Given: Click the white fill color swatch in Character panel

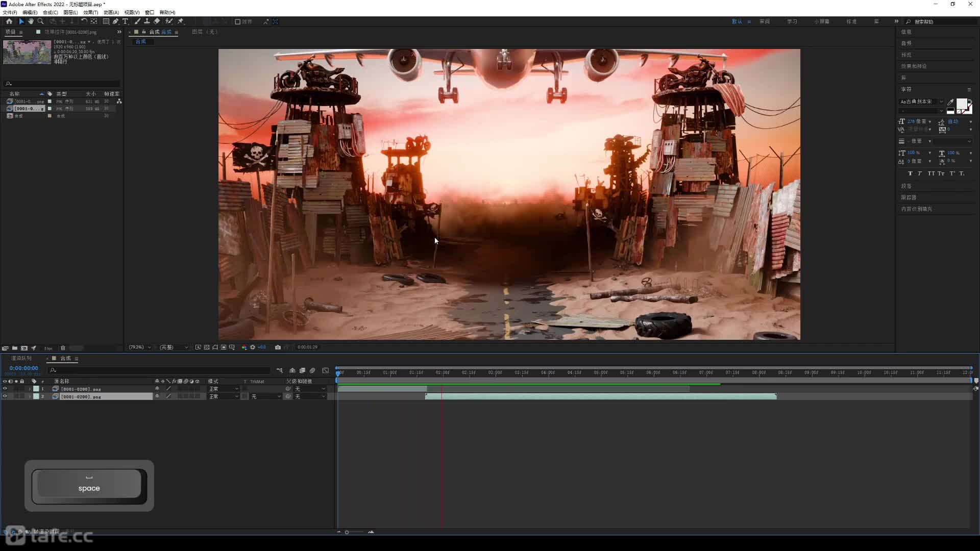Looking at the screenshot, I should point(961,104).
